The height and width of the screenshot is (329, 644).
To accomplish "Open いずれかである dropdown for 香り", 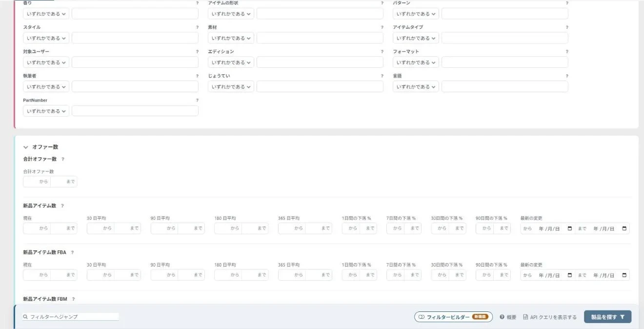I will [46, 14].
